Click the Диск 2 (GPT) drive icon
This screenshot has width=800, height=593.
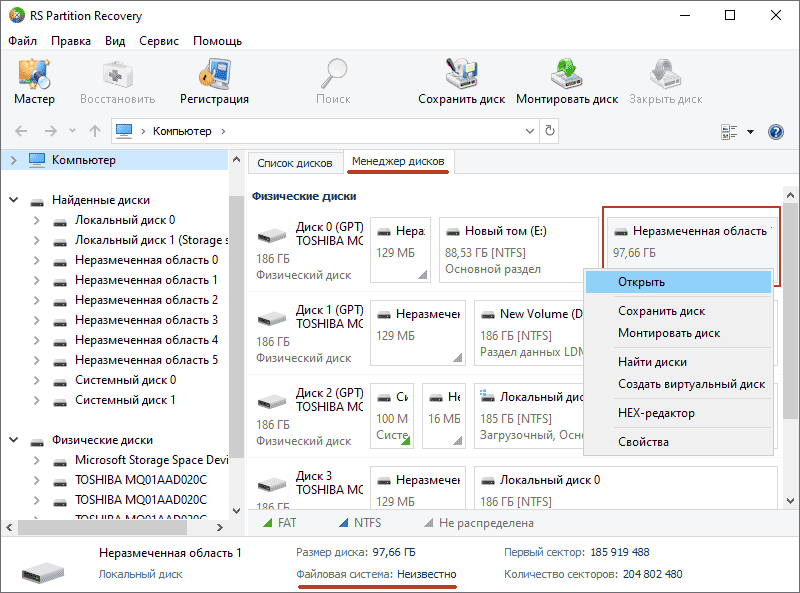pyautogui.click(x=272, y=401)
